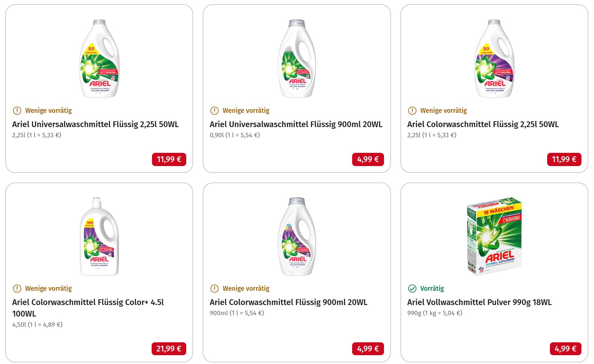Open Ariel Colorwaschmittel Flüssig 900ml 20WL title
This screenshot has width=594, height=364.
pos(288,302)
